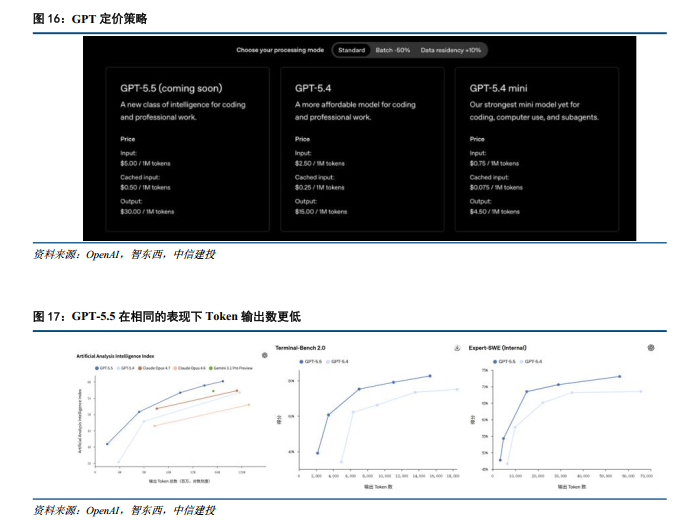This screenshot has height=529, width=696.
Task: Click the Expert-SWE (Internal) chart title
Action: click(x=498, y=348)
